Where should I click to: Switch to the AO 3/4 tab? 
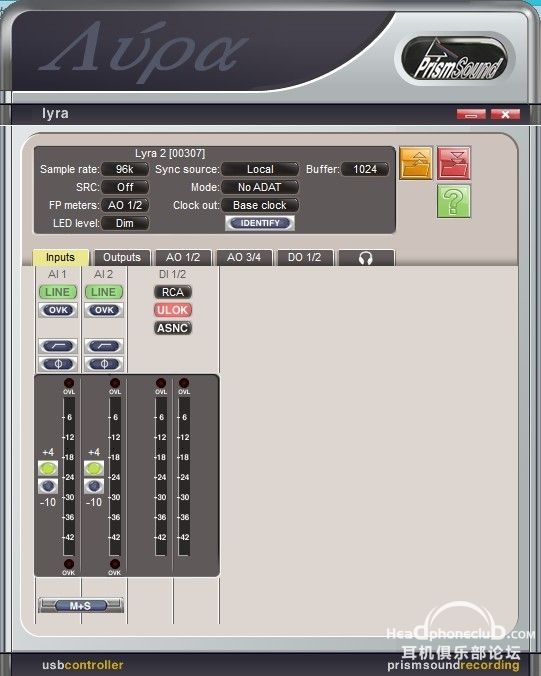tap(244, 258)
